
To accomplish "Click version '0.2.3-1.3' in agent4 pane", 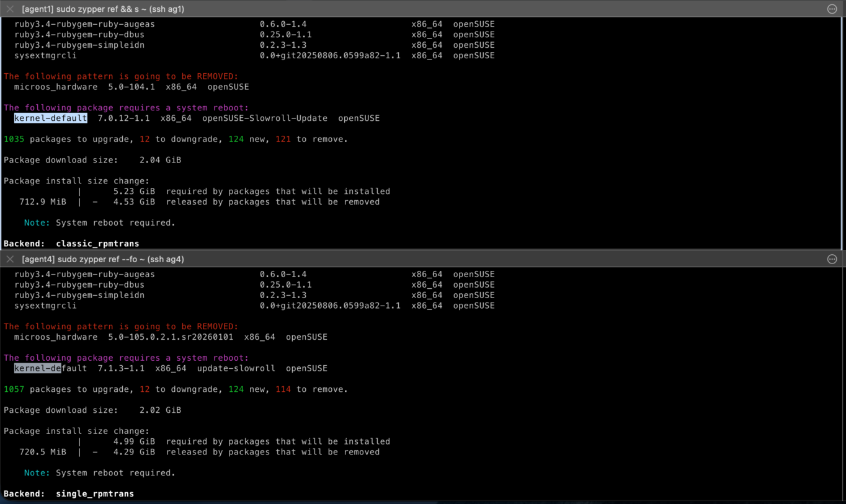I will pos(283,295).
